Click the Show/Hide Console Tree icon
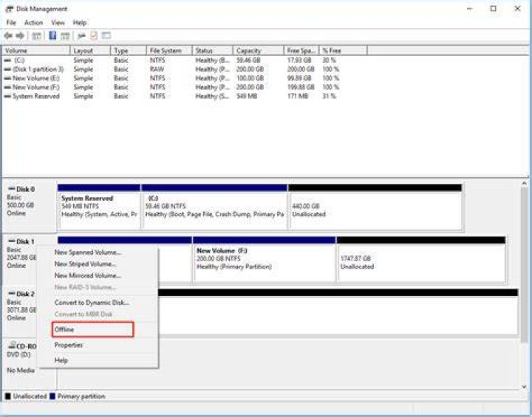532x417 pixels. coord(36,36)
